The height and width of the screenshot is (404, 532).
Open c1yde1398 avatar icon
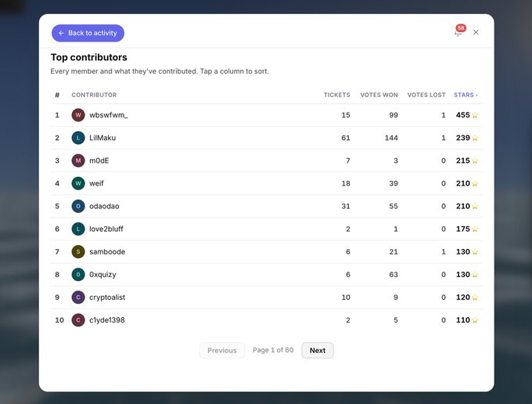[x=78, y=319]
